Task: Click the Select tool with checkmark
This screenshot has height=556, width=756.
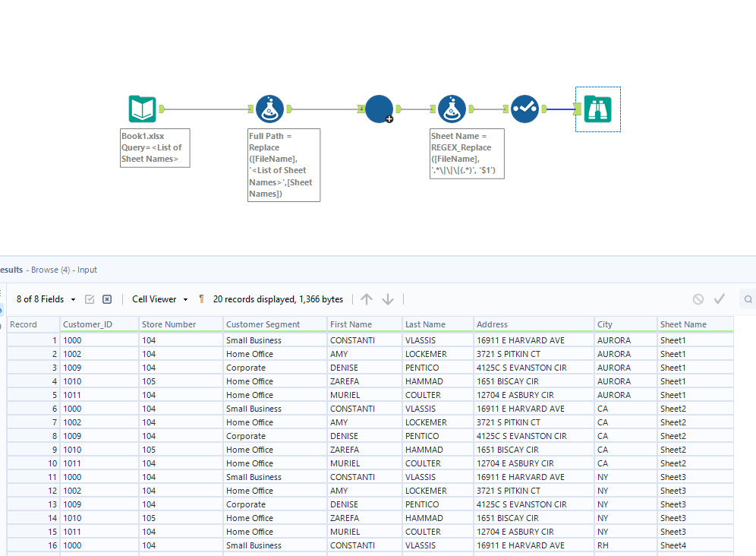Action: click(x=524, y=109)
